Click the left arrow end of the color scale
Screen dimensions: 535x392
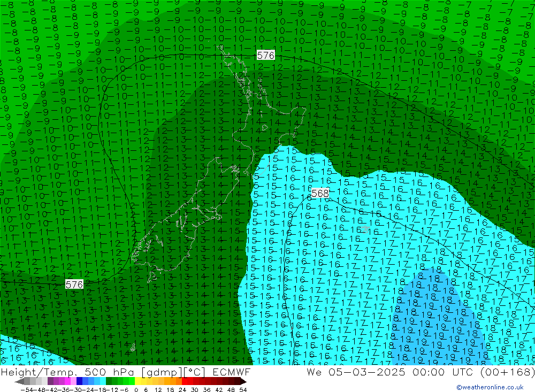click(x=19, y=381)
